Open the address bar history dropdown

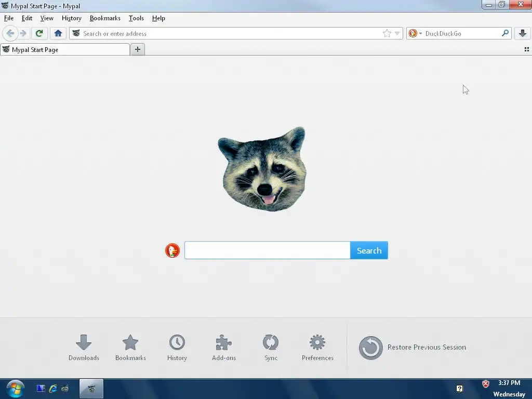coord(397,33)
